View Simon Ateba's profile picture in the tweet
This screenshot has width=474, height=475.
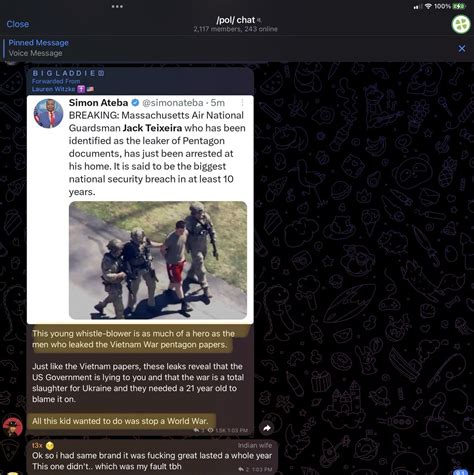(49, 113)
